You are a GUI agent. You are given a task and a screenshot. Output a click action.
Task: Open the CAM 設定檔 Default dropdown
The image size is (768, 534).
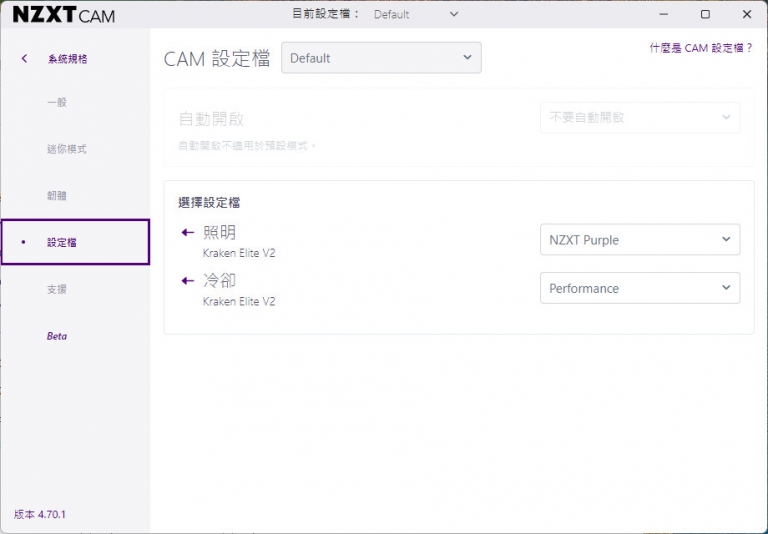pyautogui.click(x=381, y=58)
